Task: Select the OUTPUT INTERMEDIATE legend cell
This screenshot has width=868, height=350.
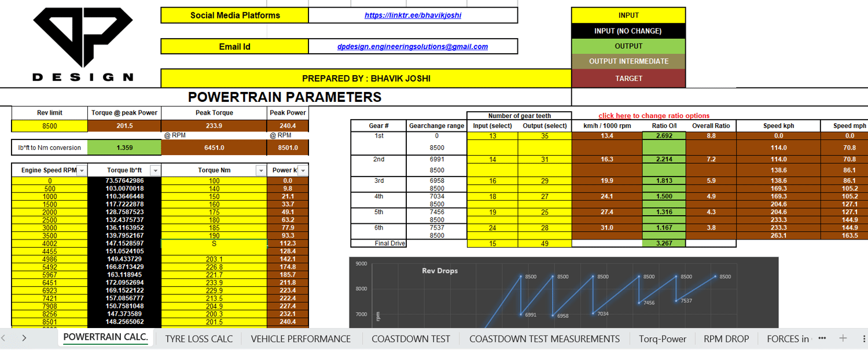Action: click(x=628, y=61)
